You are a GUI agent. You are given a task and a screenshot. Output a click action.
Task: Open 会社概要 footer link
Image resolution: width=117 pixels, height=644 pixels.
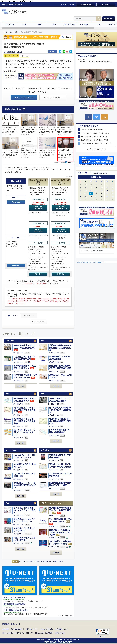pyautogui.click(x=6, y=629)
